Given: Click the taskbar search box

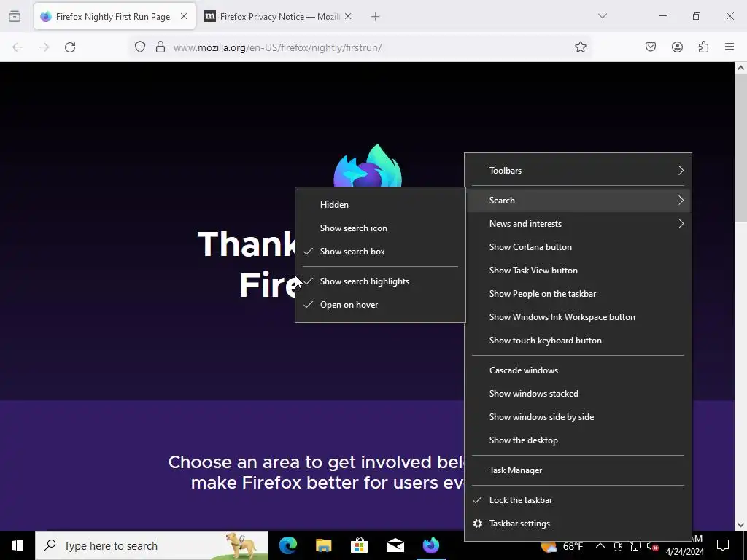Looking at the screenshot, I should click(152, 545).
